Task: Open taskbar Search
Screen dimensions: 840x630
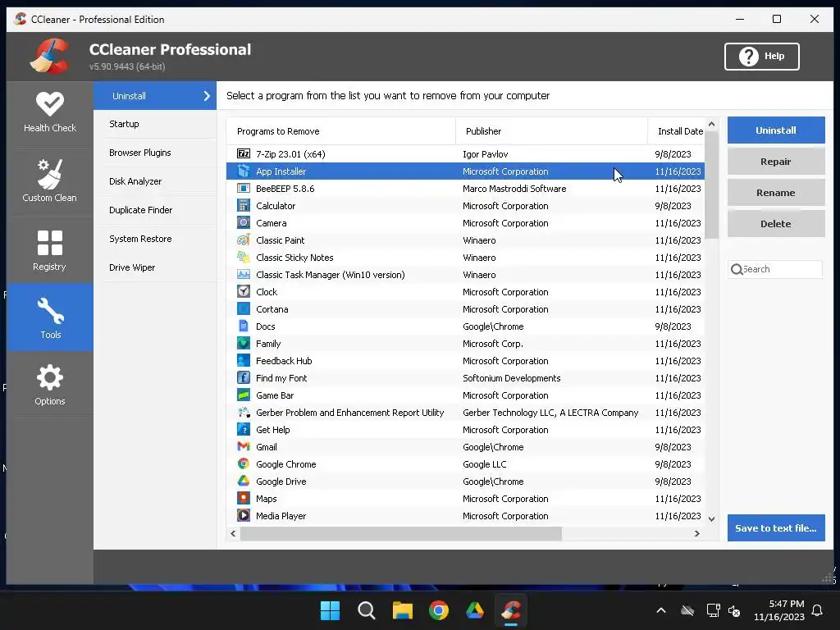Action: coord(367,610)
